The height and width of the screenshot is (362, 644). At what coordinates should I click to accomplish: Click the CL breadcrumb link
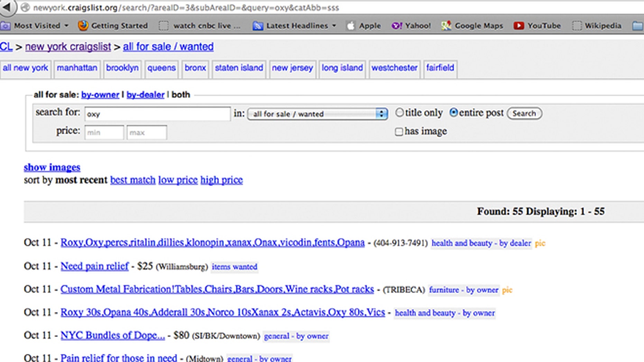pos(6,47)
